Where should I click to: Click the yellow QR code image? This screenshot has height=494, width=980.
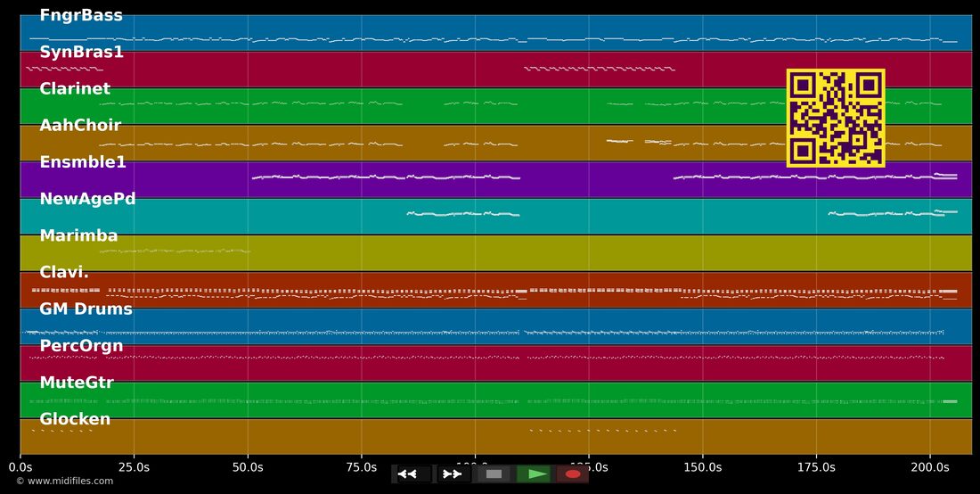tap(836, 119)
